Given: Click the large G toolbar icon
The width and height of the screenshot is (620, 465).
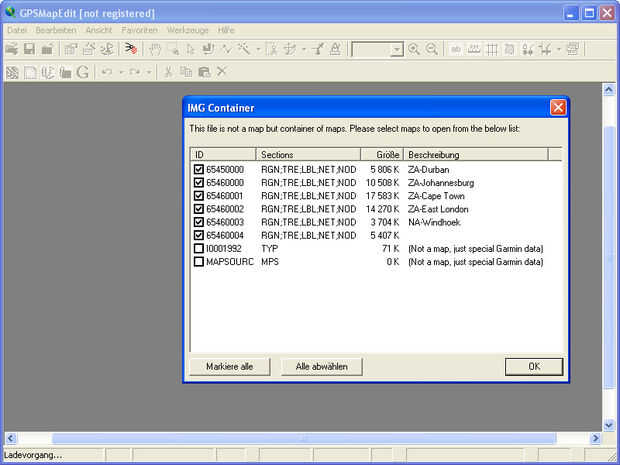Looking at the screenshot, I should click(83, 72).
